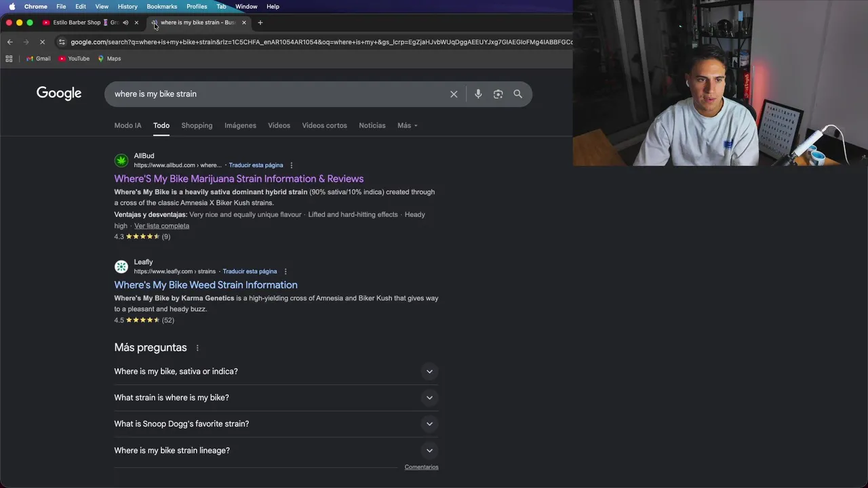Click the Google search text field
The image size is (868, 488).
pos(278,94)
